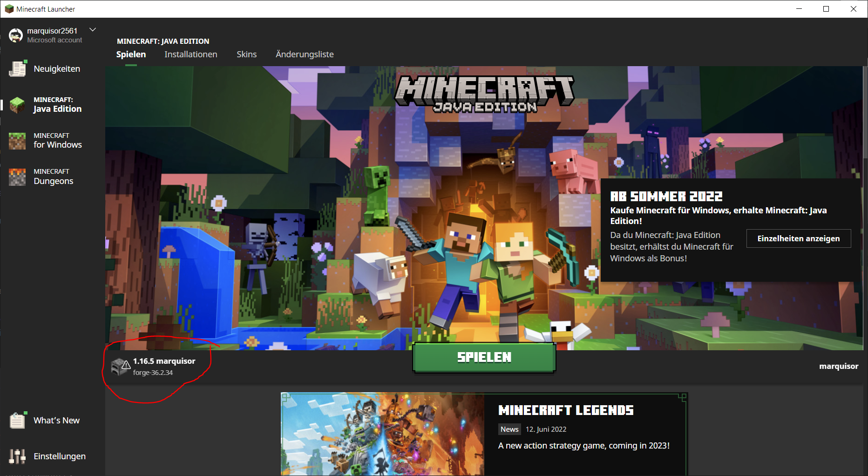Open the Einstellungen sliders icon
The image size is (868, 476).
point(18,456)
